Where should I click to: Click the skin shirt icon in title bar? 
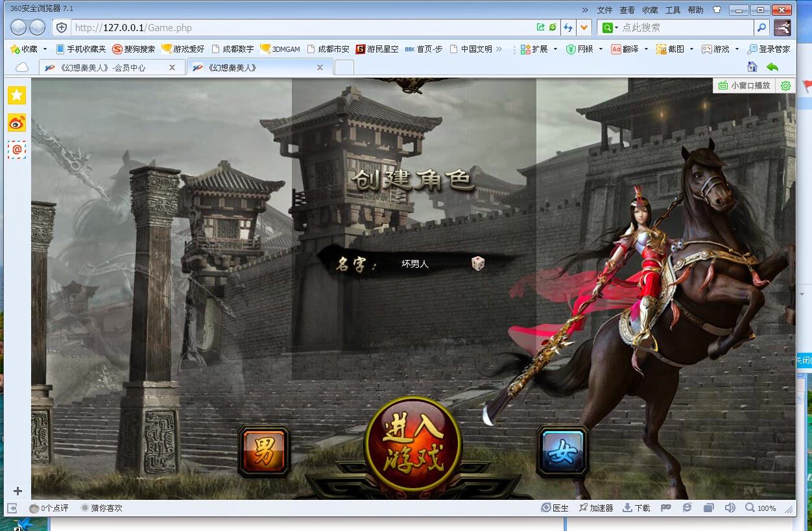(717, 10)
